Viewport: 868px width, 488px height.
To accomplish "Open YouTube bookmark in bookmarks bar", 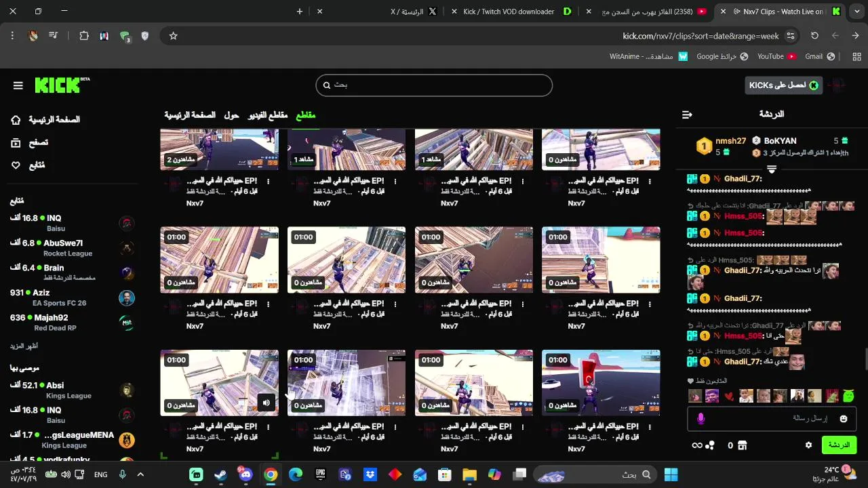I will (776, 56).
